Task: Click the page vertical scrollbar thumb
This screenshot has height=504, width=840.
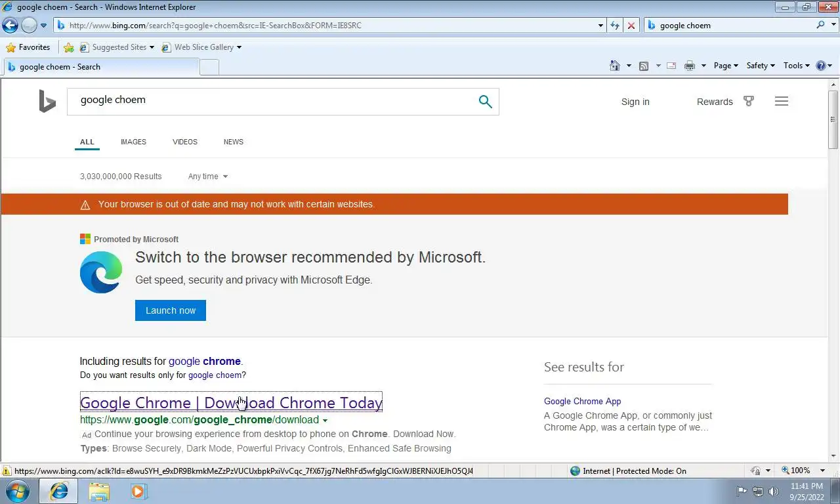Action: 833,119
